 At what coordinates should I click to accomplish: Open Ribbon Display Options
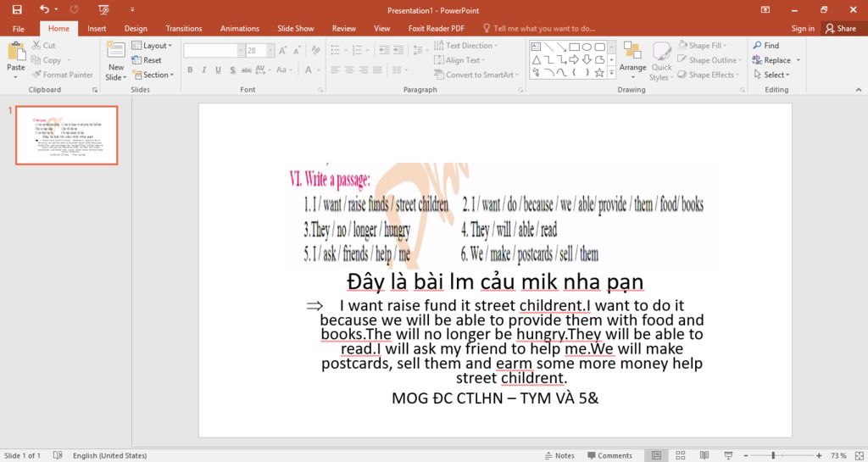[x=765, y=10]
